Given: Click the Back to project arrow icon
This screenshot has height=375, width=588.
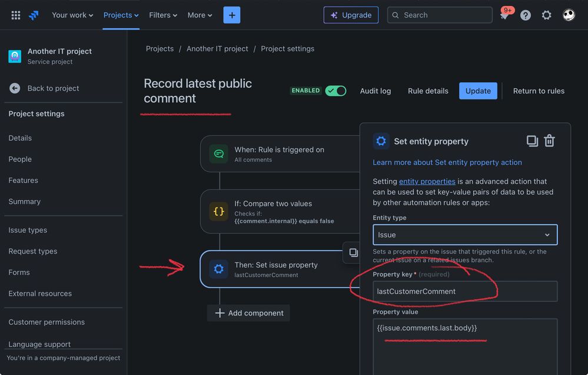Looking at the screenshot, I should coord(15,88).
